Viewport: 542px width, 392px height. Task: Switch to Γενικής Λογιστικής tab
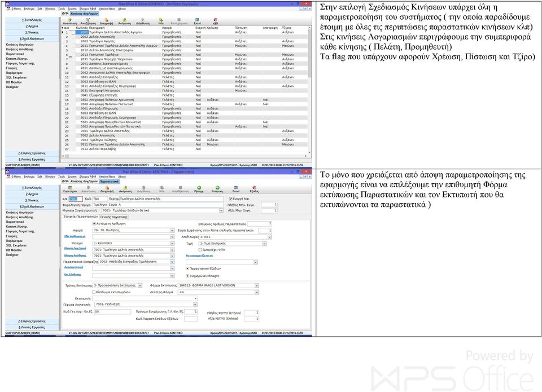[114, 217]
